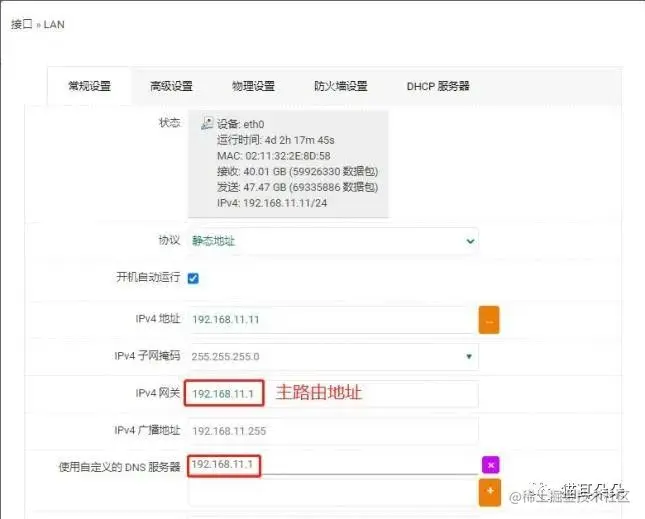Add DNS server with orange + button
This screenshot has height=519, width=645.
click(490, 492)
